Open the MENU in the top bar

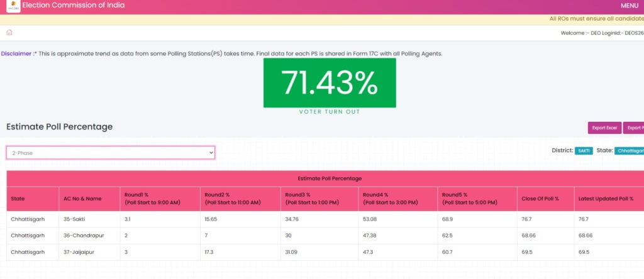pyautogui.click(x=630, y=6)
